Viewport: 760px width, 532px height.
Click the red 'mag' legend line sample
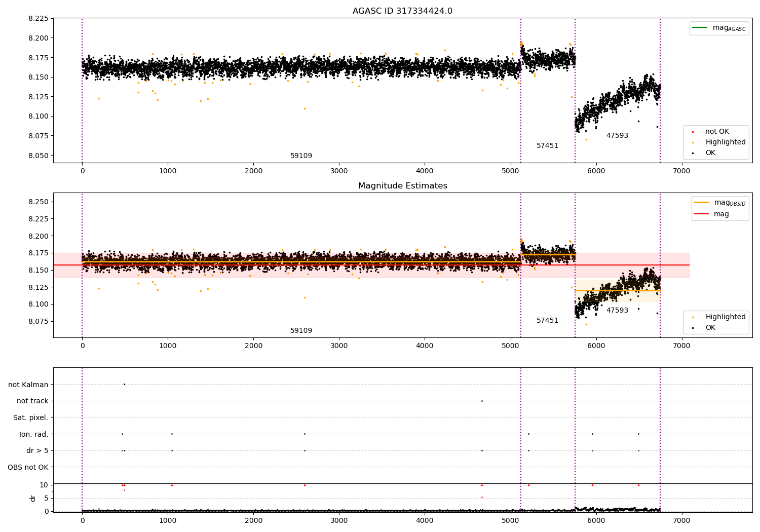click(x=701, y=214)
